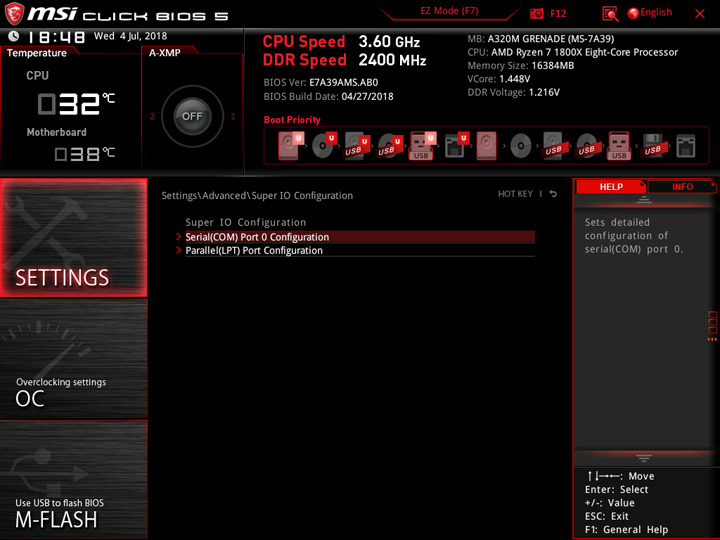720x540 pixels.
Task: Click the BIOS Build Date 04/27/2018 text
Action: coord(328,96)
